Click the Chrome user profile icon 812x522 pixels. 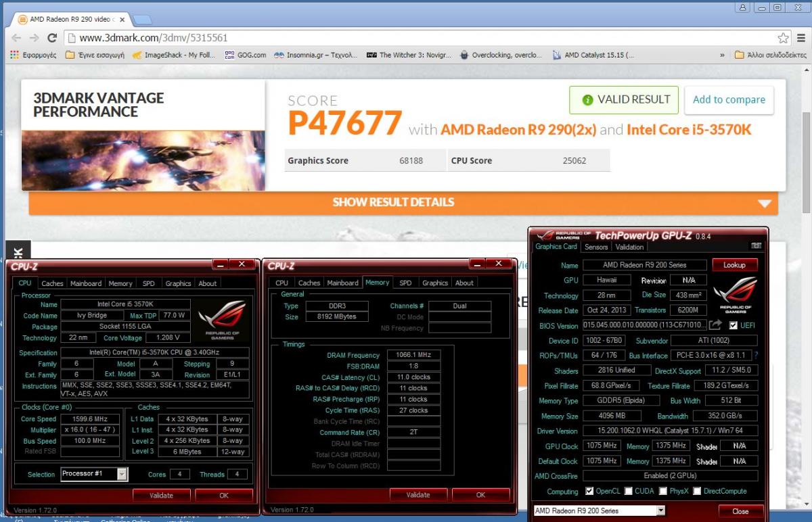pyautogui.click(x=744, y=7)
